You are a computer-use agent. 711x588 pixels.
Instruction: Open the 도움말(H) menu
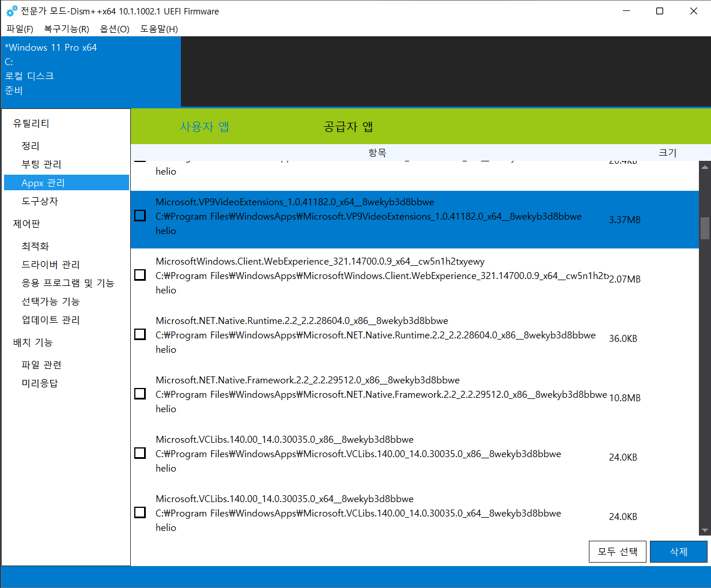point(158,29)
